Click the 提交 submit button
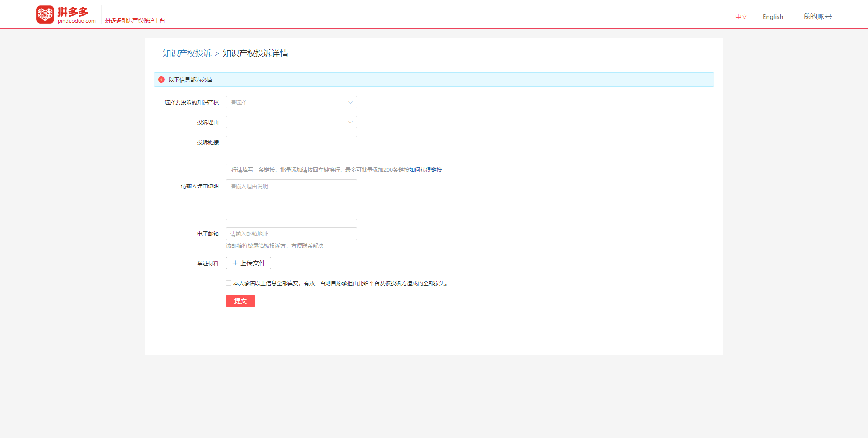This screenshot has width=868, height=438. pyautogui.click(x=241, y=301)
